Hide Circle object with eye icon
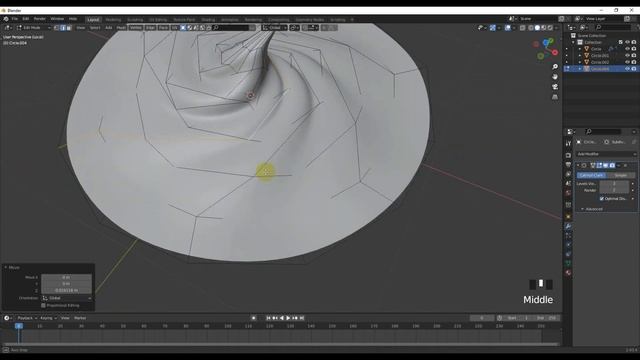Image resolution: width=640 pixels, height=360 pixels. (627, 49)
